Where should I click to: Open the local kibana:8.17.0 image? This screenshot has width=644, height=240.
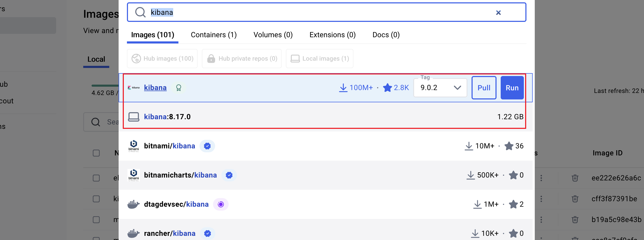pos(167,117)
